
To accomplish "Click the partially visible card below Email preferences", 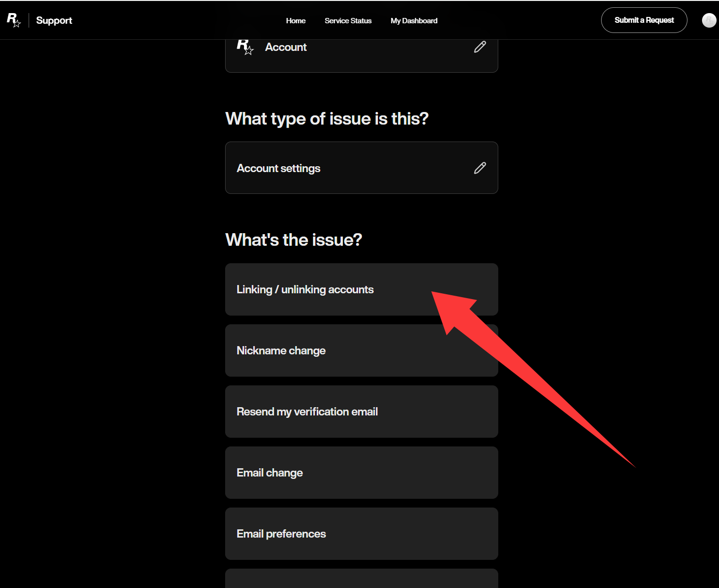I will 361,579.
